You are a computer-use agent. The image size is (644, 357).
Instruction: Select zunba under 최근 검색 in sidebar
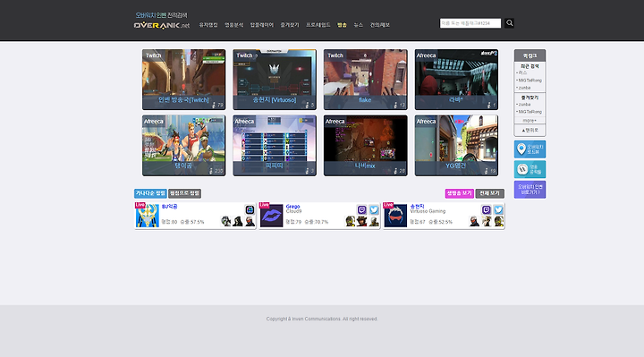[524, 88]
